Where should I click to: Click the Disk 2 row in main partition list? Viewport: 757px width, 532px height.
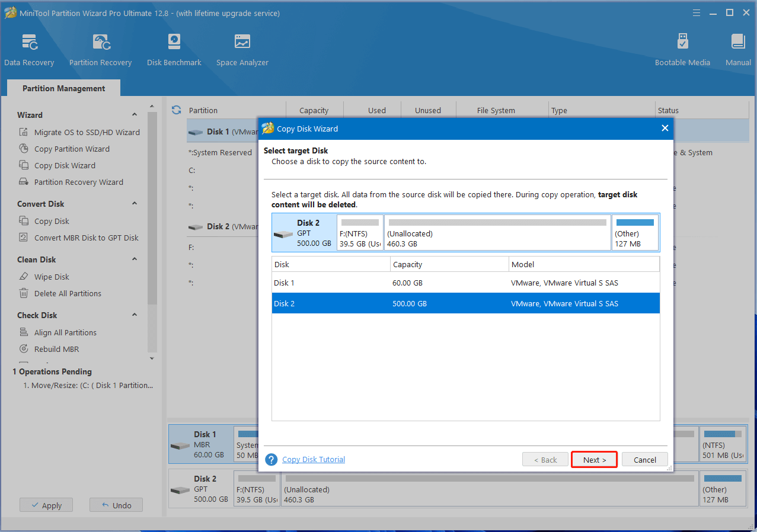[222, 226]
